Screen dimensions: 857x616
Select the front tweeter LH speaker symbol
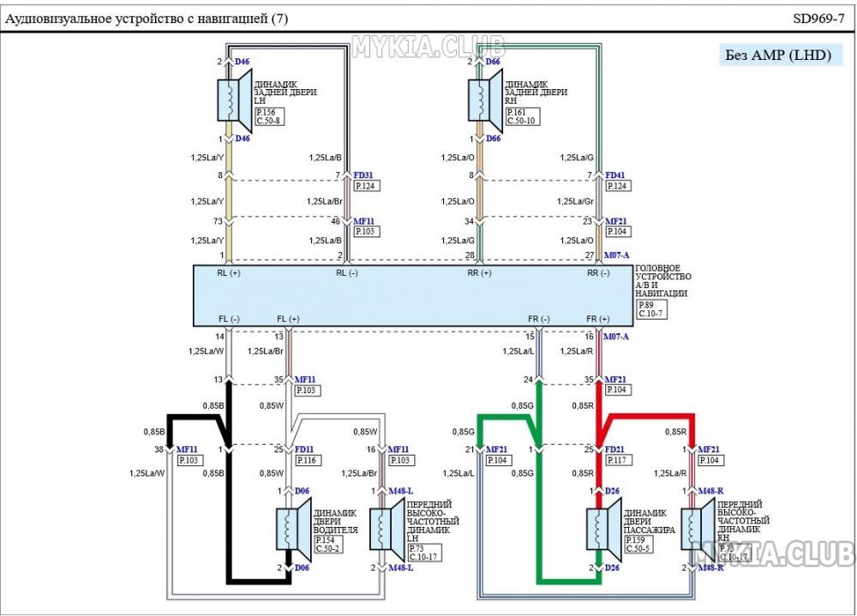[387, 528]
